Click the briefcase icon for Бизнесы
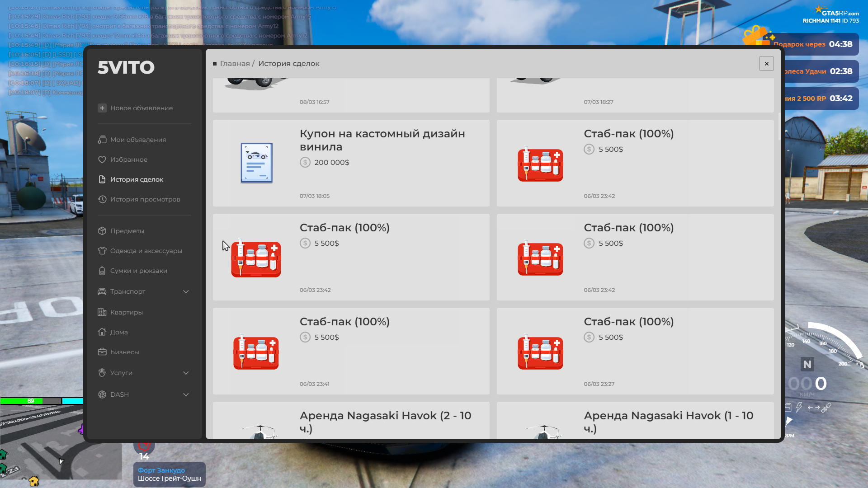This screenshot has height=488, width=868. point(102,352)
